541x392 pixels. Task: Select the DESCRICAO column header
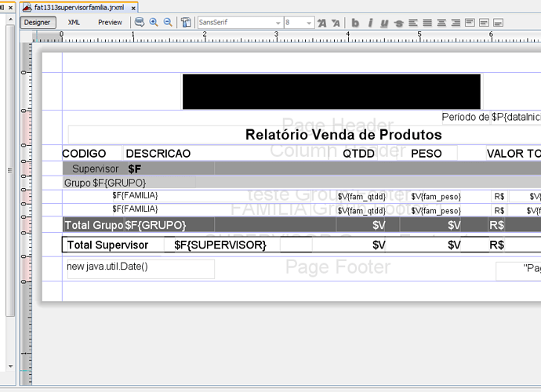tap(158, 154)
